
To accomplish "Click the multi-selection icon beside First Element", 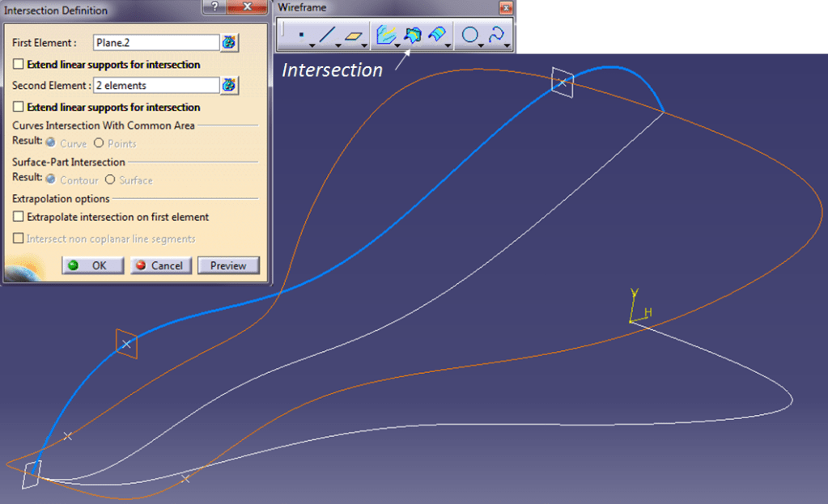I will [x=230, y=42].
